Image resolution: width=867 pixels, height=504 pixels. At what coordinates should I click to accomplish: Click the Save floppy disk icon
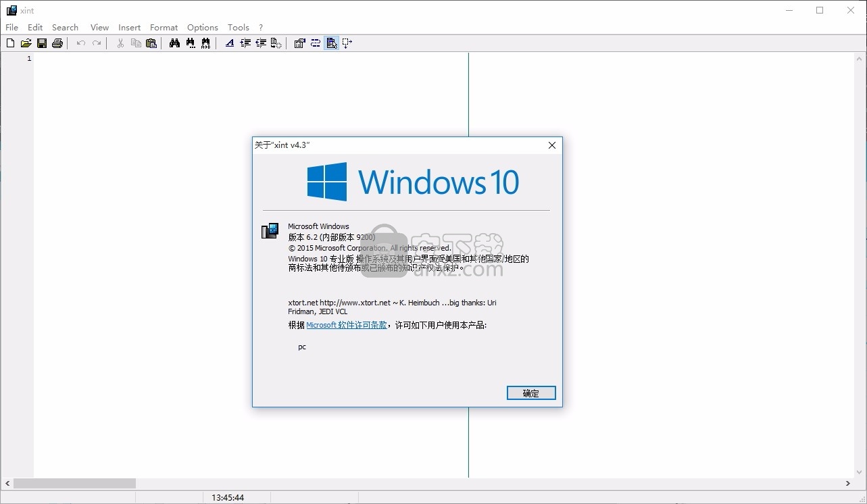[42, 43]
